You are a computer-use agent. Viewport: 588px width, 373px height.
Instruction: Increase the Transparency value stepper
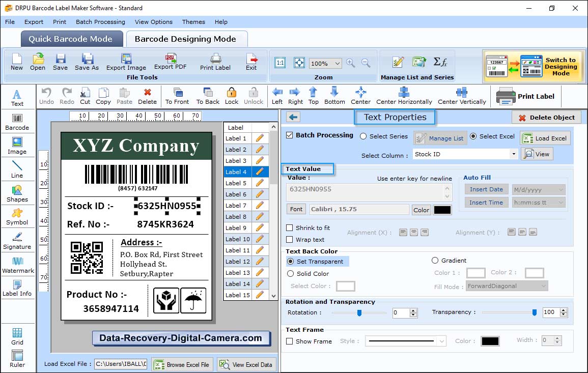(563, 310)
